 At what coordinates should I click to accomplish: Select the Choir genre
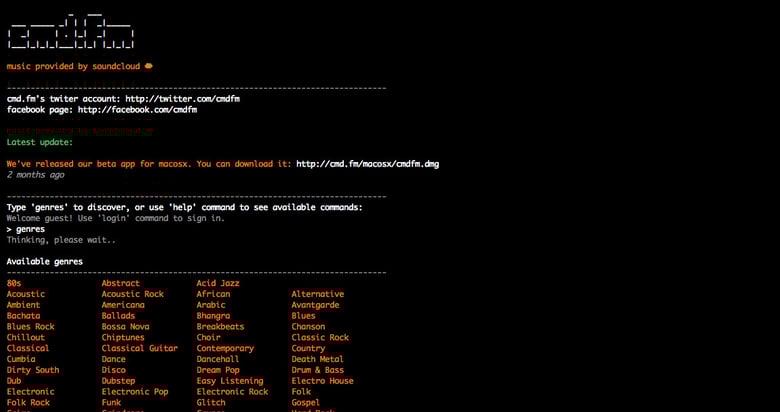click(208, 337)
